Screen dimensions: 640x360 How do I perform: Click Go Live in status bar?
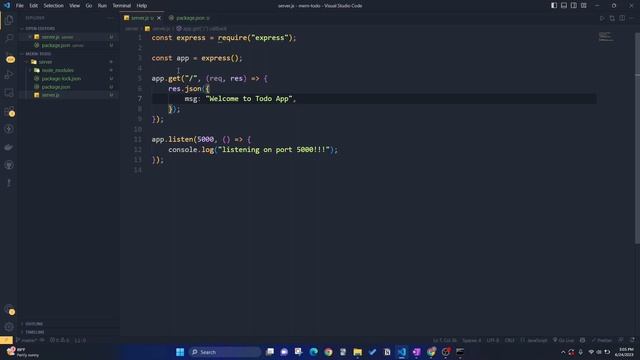click(x=563, y=340)
